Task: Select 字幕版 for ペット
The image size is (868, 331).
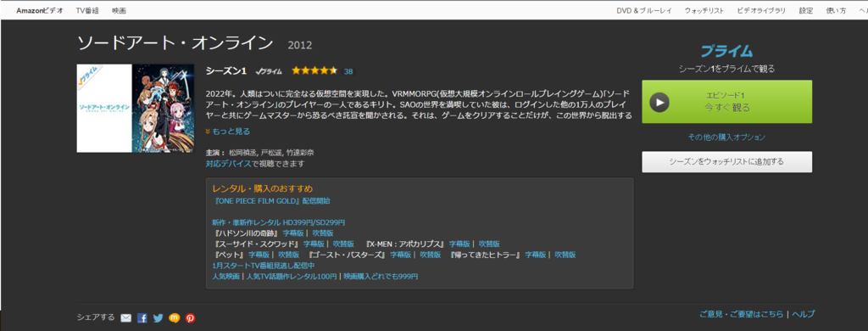Action: 259,255
